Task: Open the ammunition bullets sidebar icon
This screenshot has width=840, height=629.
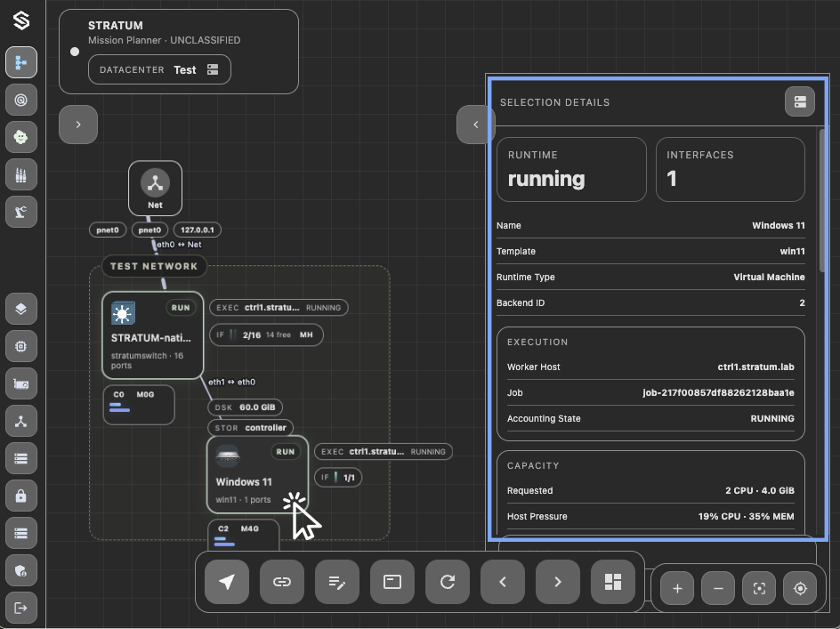Action: 21,174
